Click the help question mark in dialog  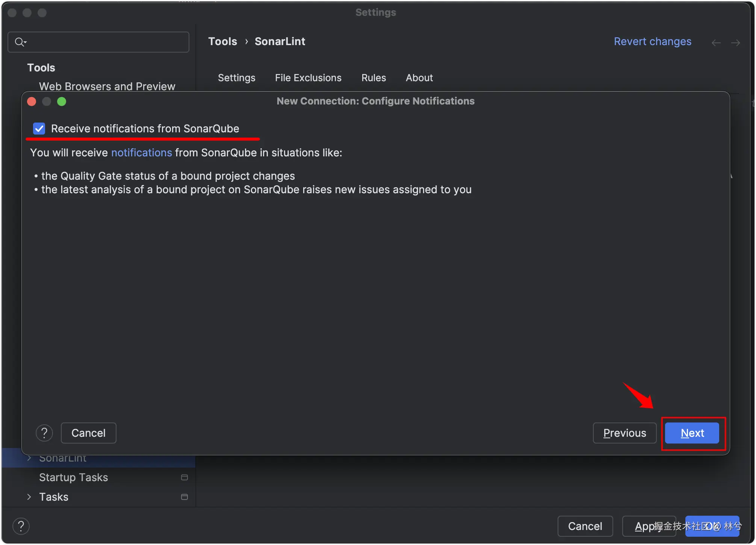click(44, 433)
